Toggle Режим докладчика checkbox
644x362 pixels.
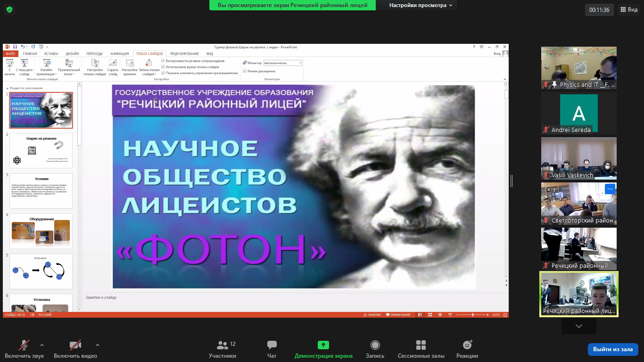[245, 71]
